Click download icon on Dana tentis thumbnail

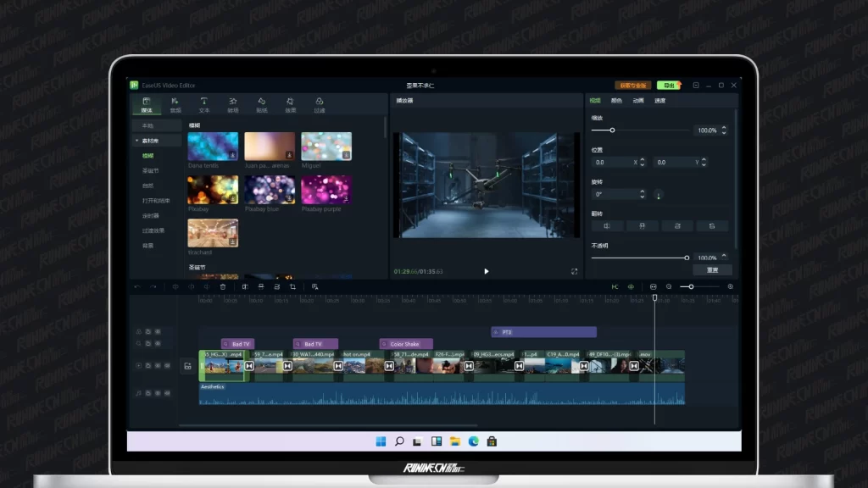[x=232, y=155]
